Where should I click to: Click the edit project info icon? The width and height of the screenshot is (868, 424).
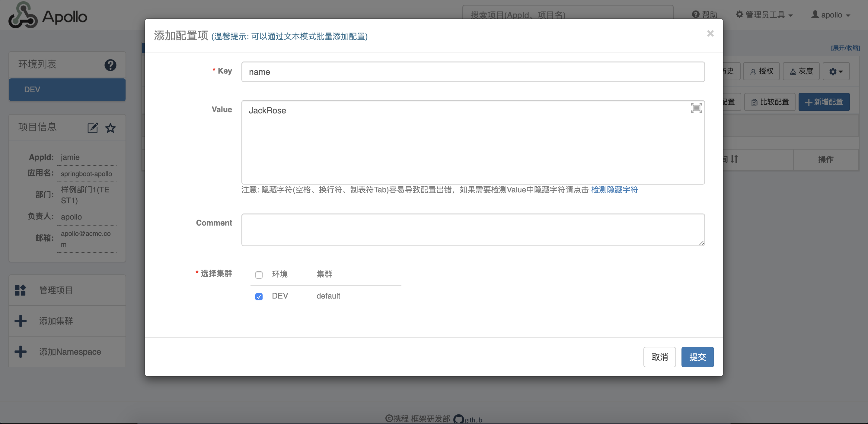(x=93, y=128)
